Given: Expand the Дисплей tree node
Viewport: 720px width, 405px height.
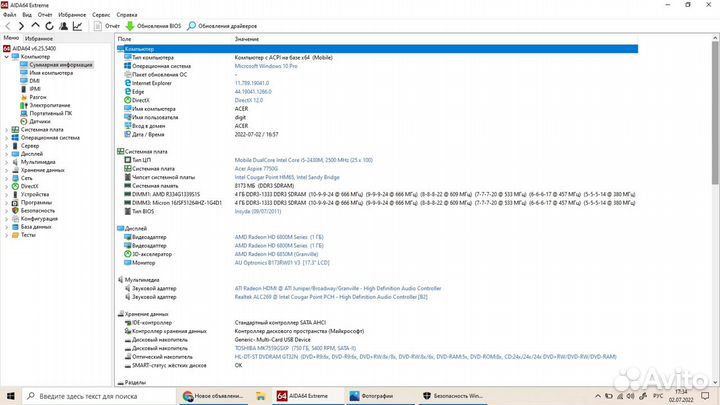Looking at the screenshot, I should 6,154.
